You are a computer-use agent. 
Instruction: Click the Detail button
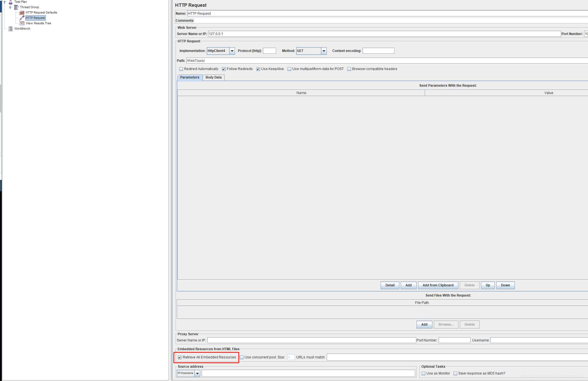[390, 285]
